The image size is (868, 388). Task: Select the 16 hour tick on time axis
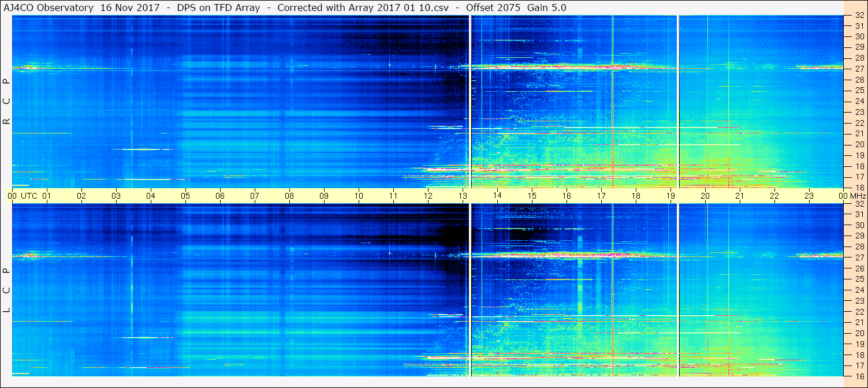tap(567, 196)
